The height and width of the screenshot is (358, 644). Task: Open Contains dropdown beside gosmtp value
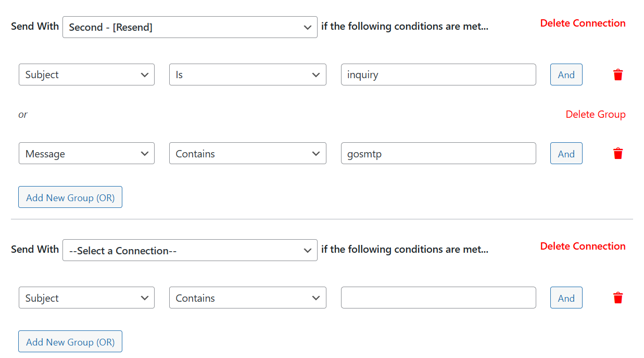[x=247, y=153]
